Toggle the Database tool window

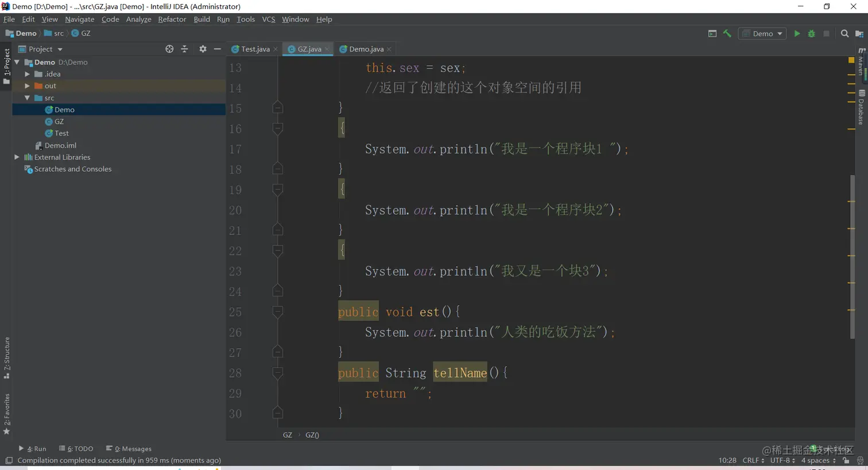pos(861,107)
